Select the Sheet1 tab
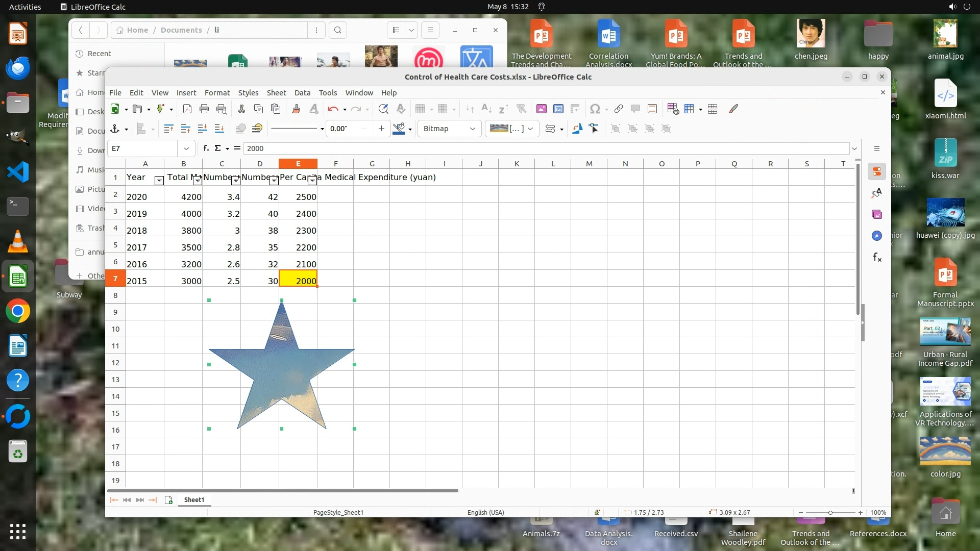 click(194, 499)
